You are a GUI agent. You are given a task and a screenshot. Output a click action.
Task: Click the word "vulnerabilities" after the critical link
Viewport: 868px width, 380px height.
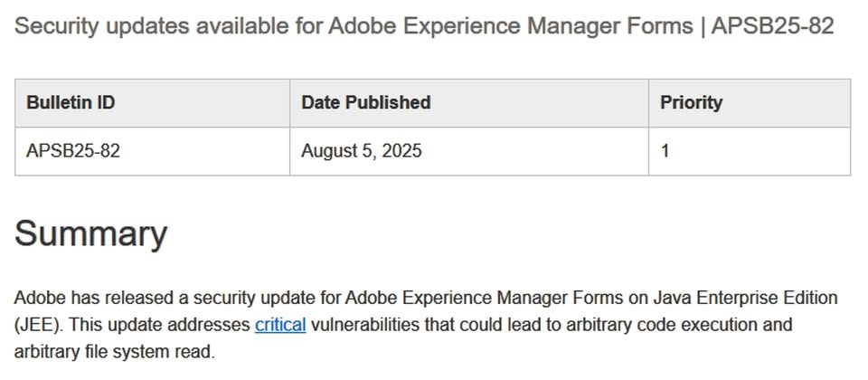365,325
